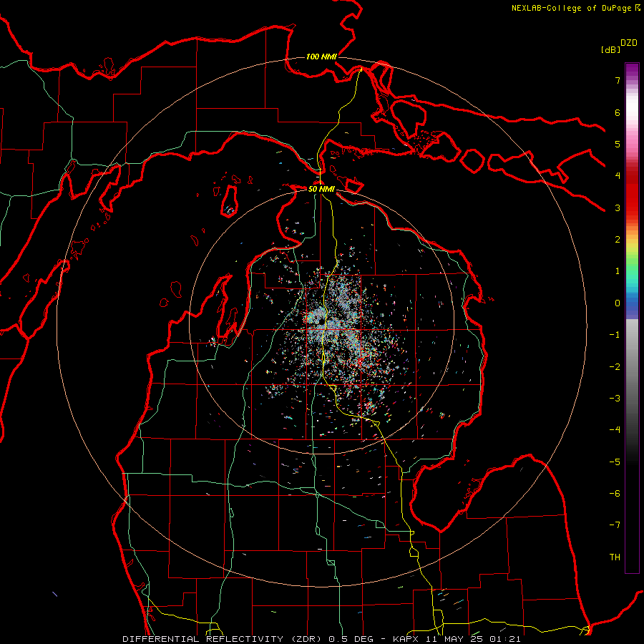The width and height of the screenshot is (644, 644).
Task: Click the TH label on color scale
Action: click(615, 557)
